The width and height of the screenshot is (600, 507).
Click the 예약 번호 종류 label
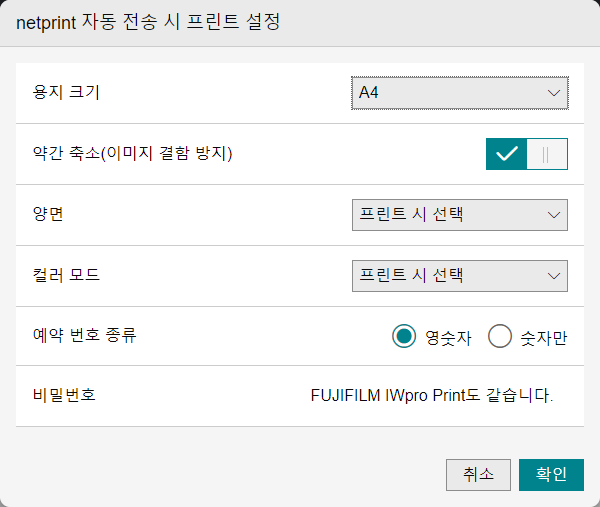tap(84, 336)
